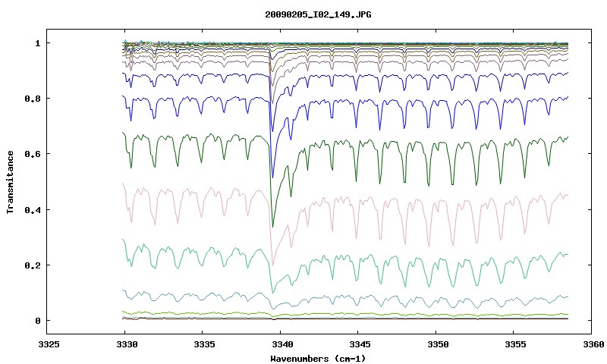
Task: Click the x-axis tick label 3345
Action: click(360, 344)
